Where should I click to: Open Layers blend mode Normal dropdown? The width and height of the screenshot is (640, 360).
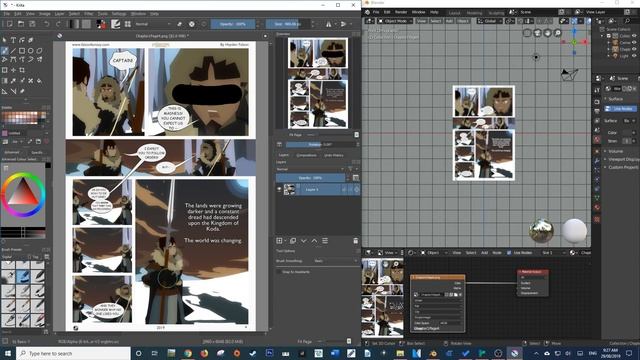(310, 169)
